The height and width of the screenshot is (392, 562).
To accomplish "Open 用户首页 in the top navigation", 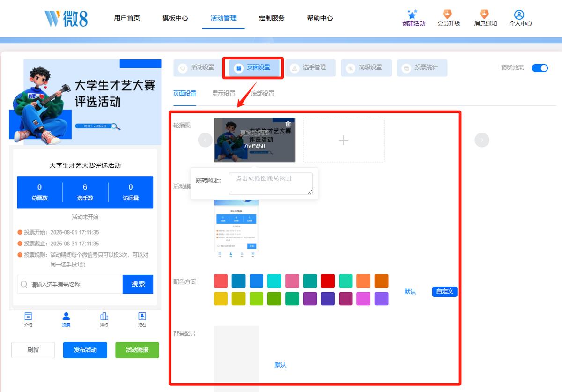I will 127,18.
